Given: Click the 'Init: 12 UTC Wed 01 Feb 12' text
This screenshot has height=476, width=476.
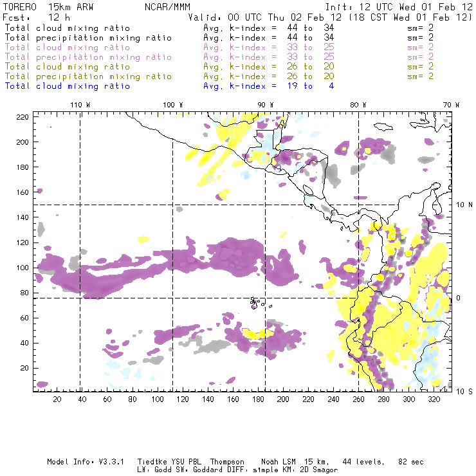Looking at the screenshot, I should (x=399, y=6).
